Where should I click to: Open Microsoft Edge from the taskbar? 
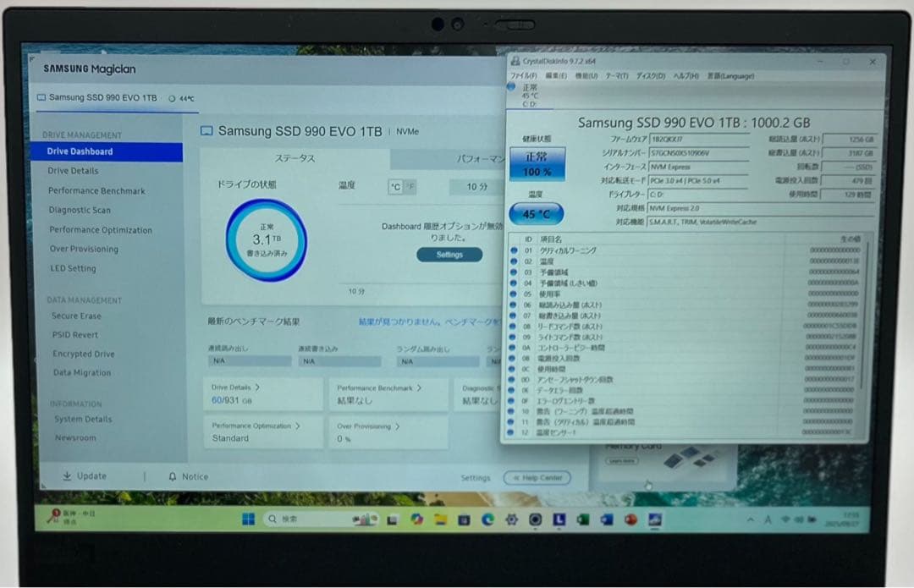point(487,519)
